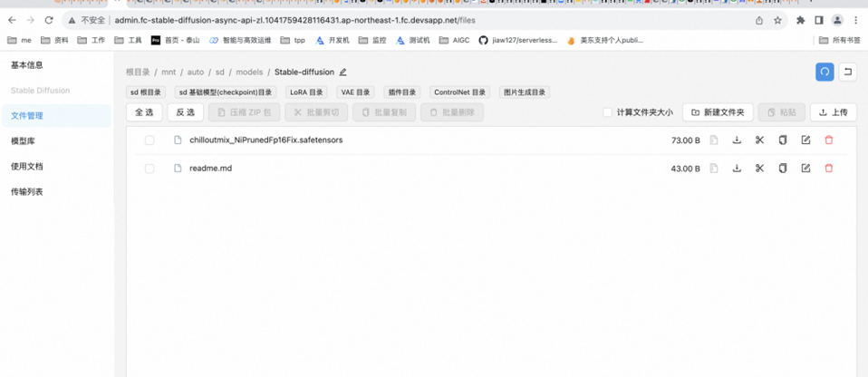
Task: Delete readme.md red trash icon
Action: 829,169
